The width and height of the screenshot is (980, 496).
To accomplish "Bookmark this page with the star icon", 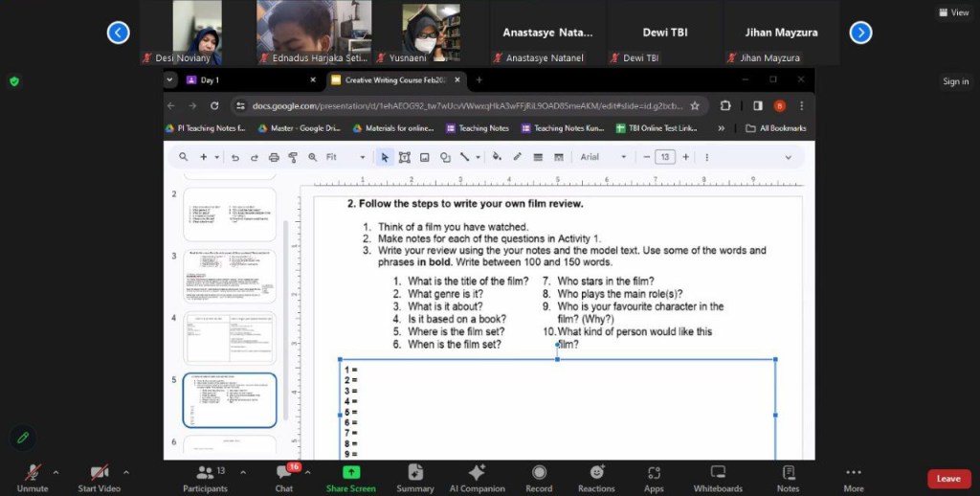I will coord(695,105).
